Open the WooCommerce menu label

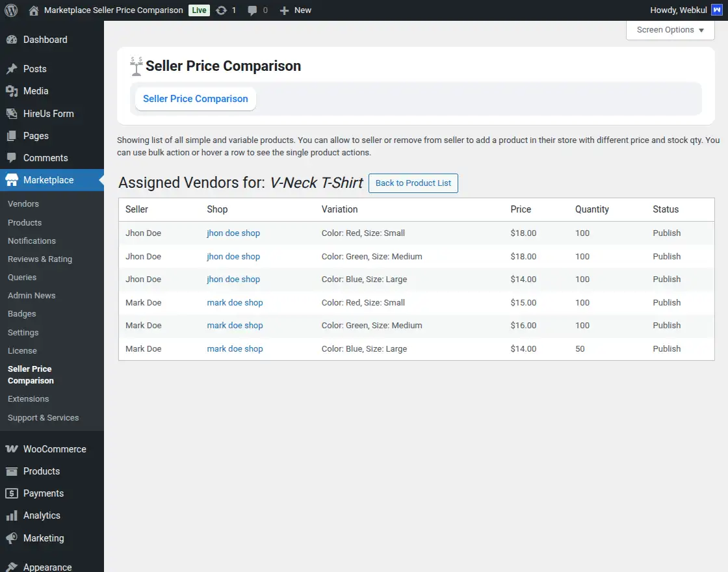point(55,449)
